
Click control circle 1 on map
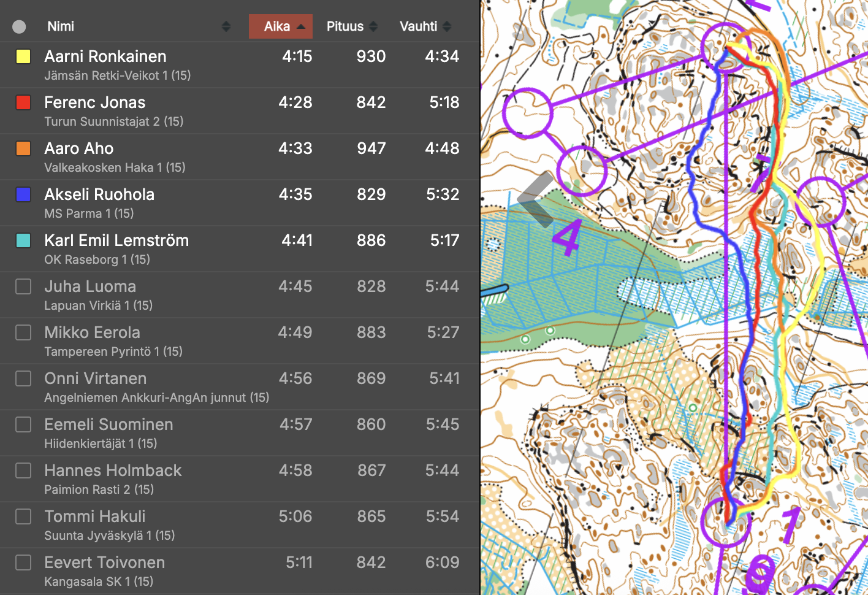pos(726,522)
